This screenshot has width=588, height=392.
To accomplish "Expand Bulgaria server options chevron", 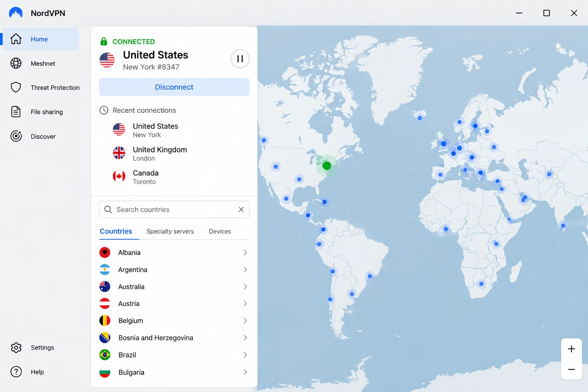I will click(x=245, y=372).
